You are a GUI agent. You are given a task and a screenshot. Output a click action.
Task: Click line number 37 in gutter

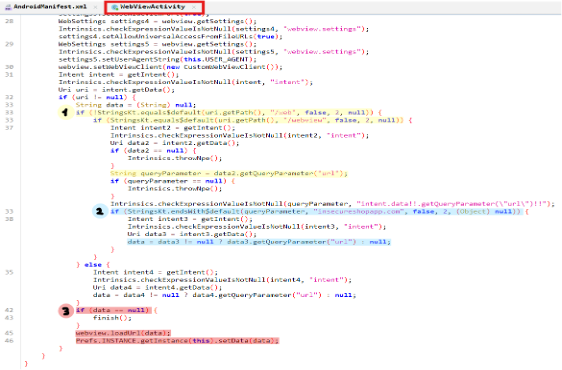tap(9, 128)
